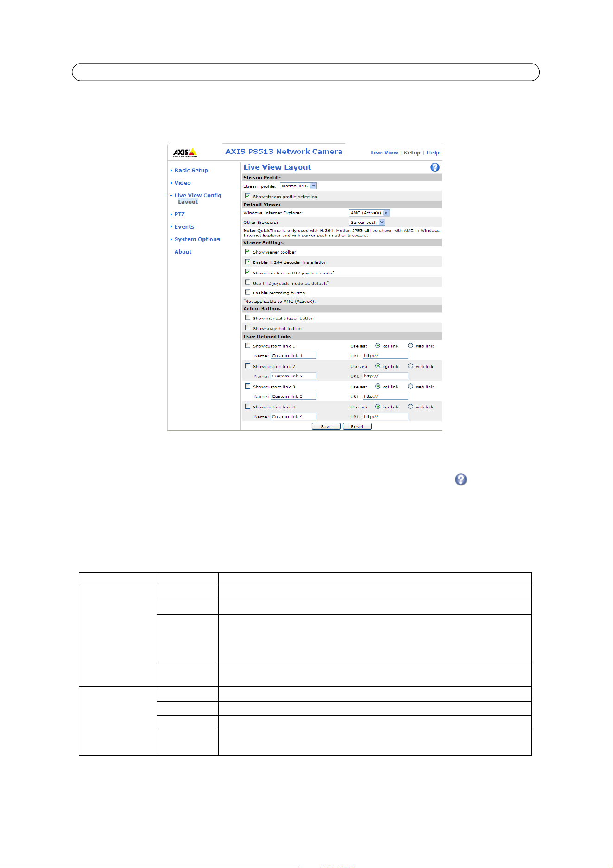The image size is (613, 868).
Task: Click the AXIS Communications logo
Action: tap(185, 153)
